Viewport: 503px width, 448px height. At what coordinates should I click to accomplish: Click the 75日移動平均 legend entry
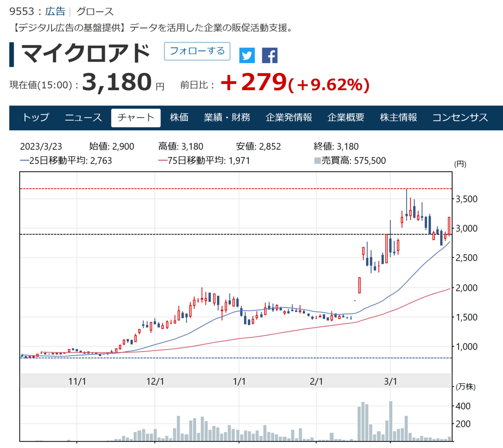[x=204, y=161]
